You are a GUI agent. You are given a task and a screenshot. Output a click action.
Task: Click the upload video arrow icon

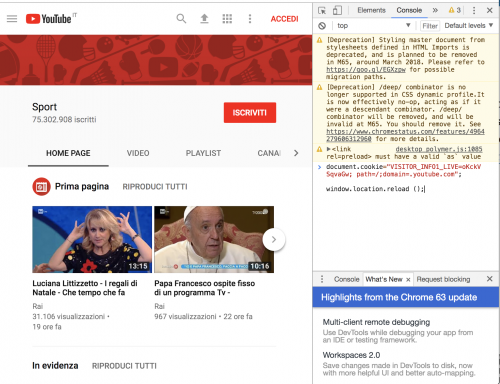pyautogui.click(x=204, y=19)
